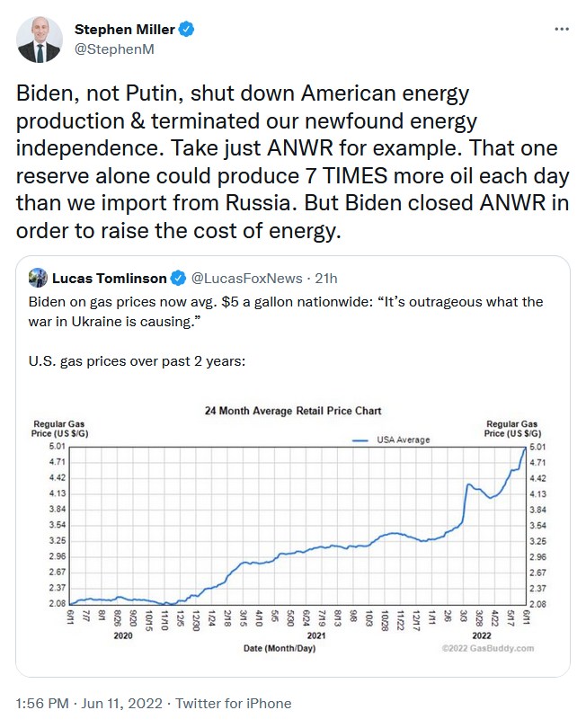Click Stephen Miller's profile avatar
586x728 pixels.
(x=40, y=40)
